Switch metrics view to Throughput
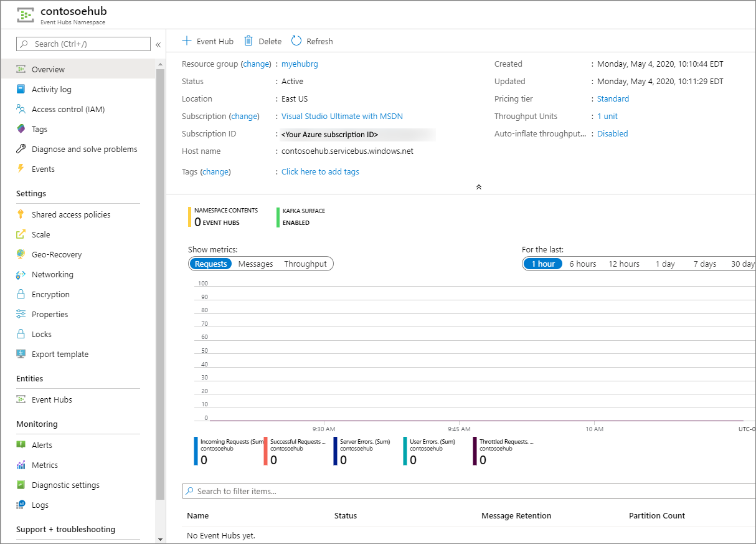 (305, 264)
